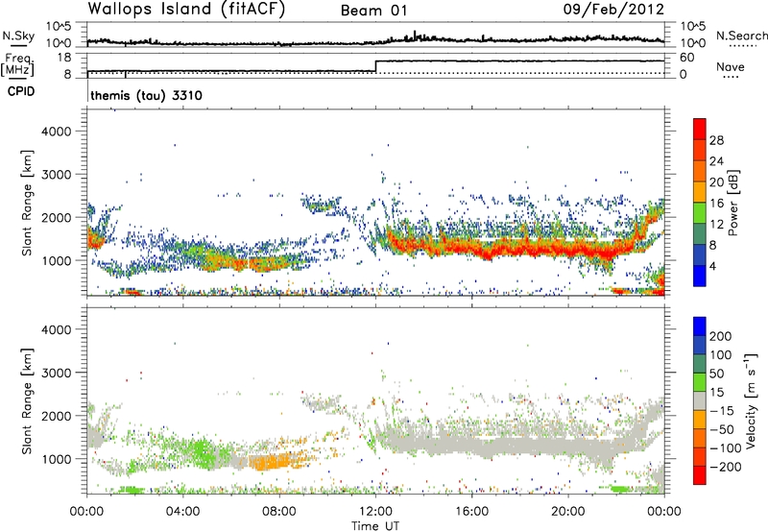Click the "3000" tick in the power panel
Screen dimensions: 768x532
click(x=57, y=175)
